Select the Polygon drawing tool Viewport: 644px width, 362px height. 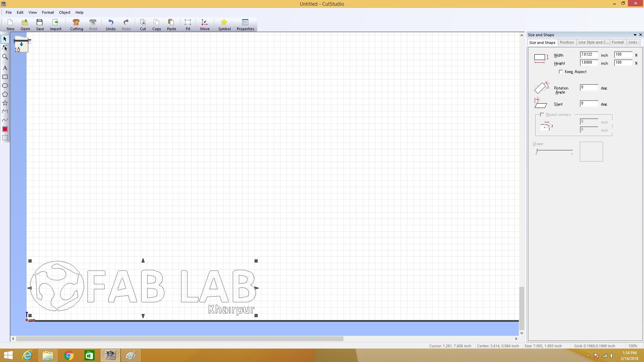coord(5,94)
